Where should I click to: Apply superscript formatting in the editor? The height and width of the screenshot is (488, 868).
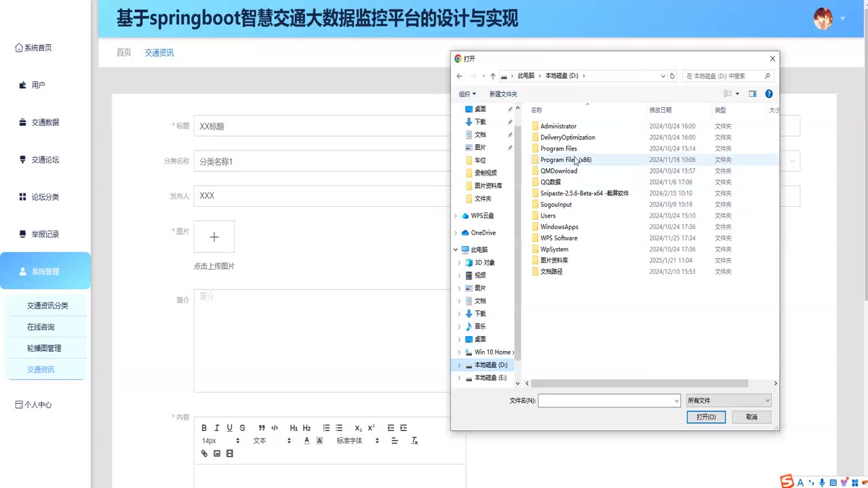pyautogui.click(x=371, y=428)
